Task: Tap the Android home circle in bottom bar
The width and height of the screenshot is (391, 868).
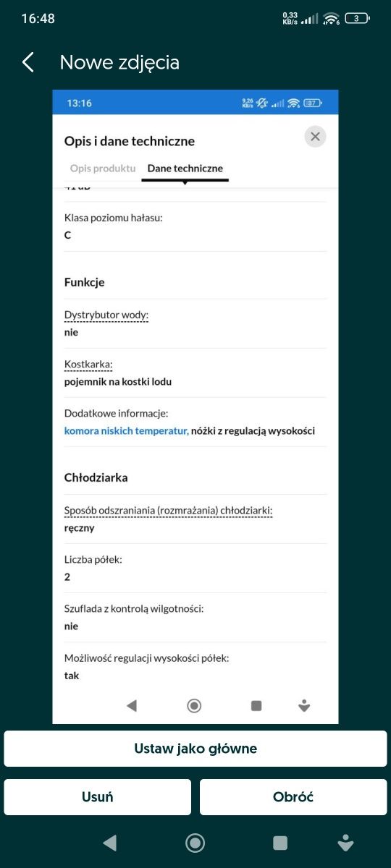Action: point(195,842)
